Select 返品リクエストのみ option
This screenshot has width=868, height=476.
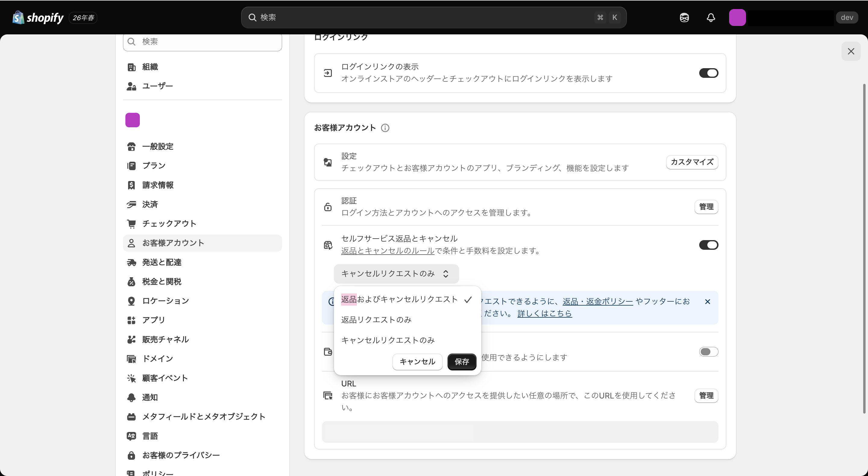tap(407, 320)
